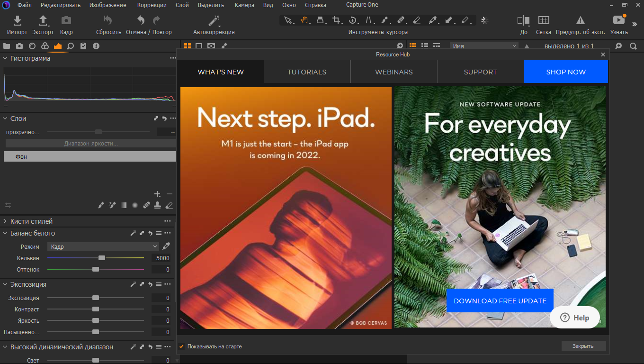This screenshot has width=644, height=364.
Task: Switch to grid thumbnail browser view
Action: click(x=413, y=46)
